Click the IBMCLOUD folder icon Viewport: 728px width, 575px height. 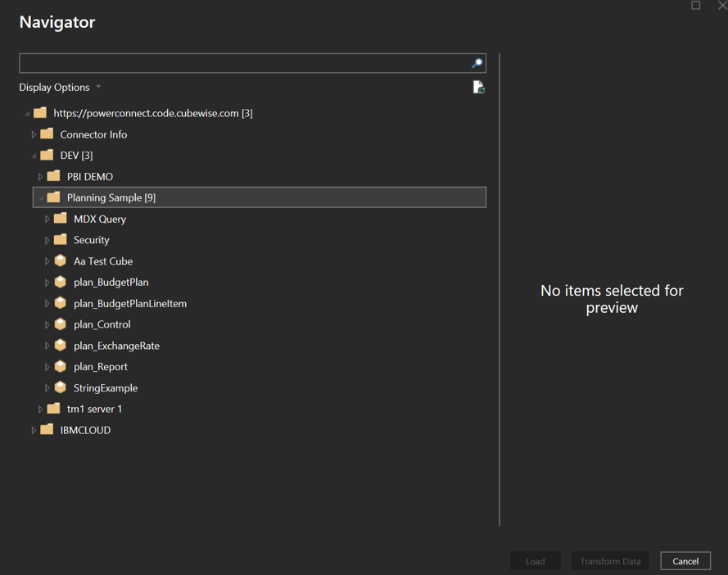tap(47, 430)
